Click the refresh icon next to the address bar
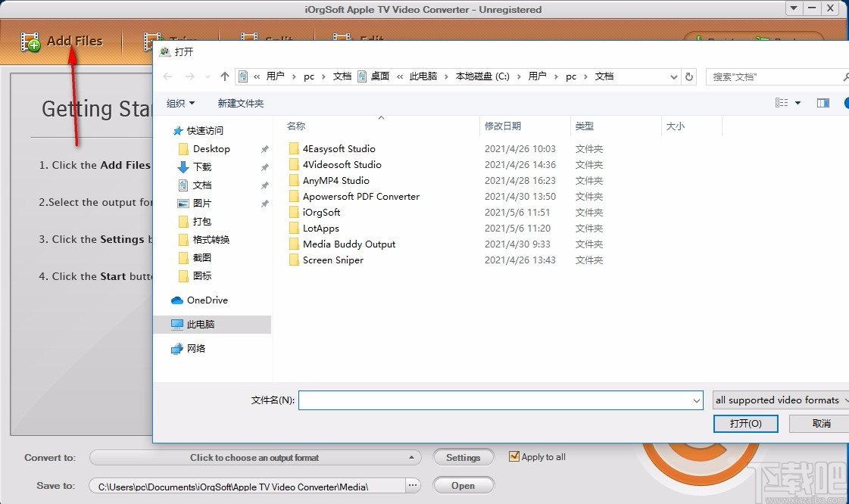The image size is (849, 504). (689, 76)
